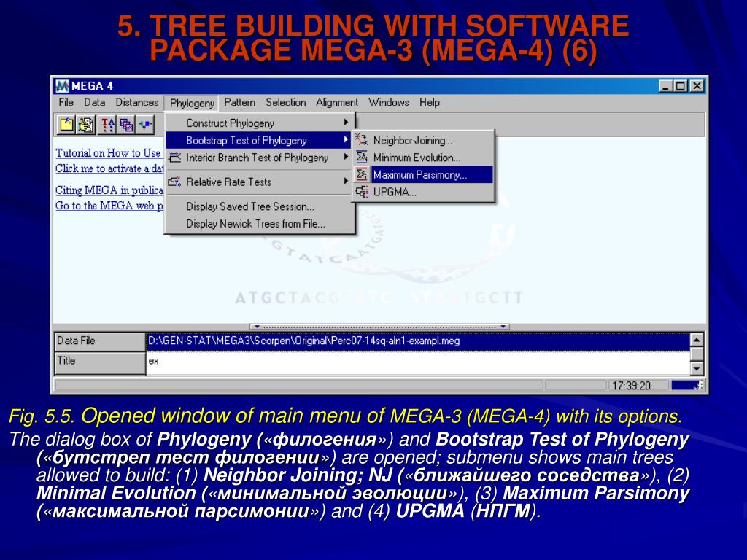The width and height of the screenshot is (747, 560).
Task: Click the UPGMA tree icon
Action: pyautogui.click(x=362, y=192)
